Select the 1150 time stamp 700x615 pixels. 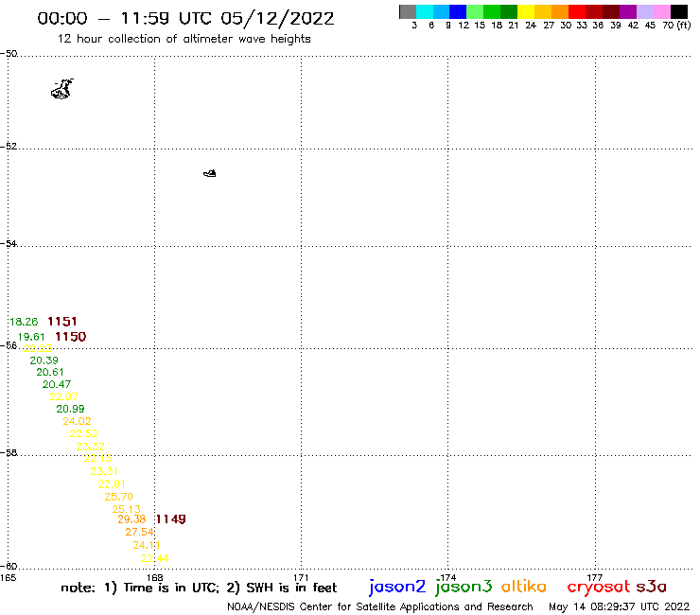pos(71,336)
